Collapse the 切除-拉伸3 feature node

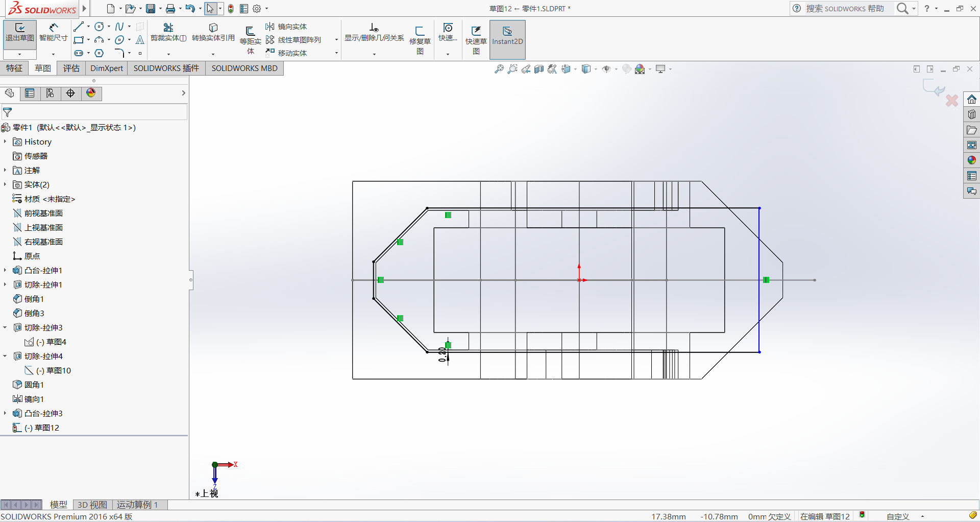tap(5, 327)
